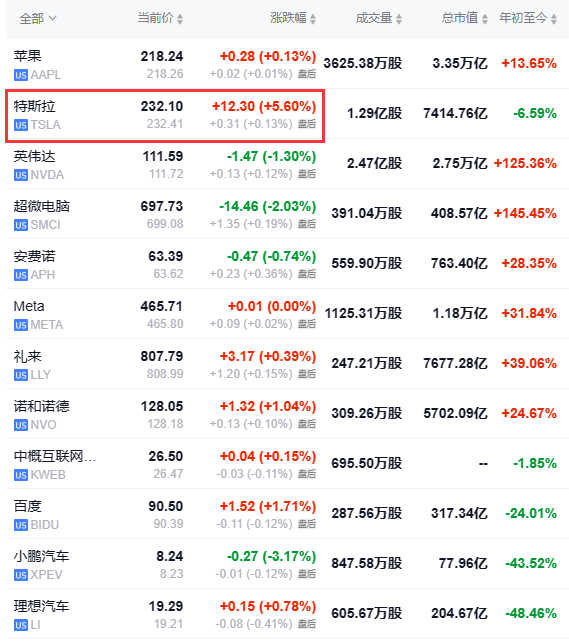This screenshot has width=569, height=641.
Task: Click the US market badge beside XPEV
Action: 20,575
